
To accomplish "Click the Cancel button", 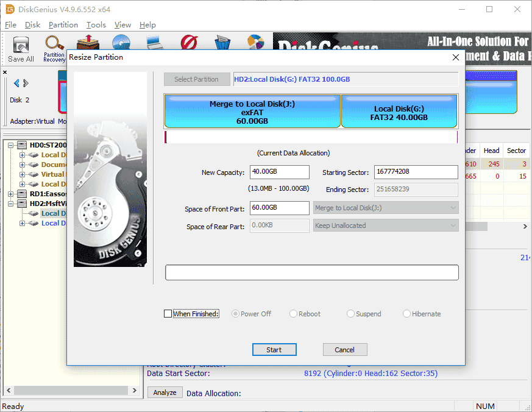I will tap(344, 349).
